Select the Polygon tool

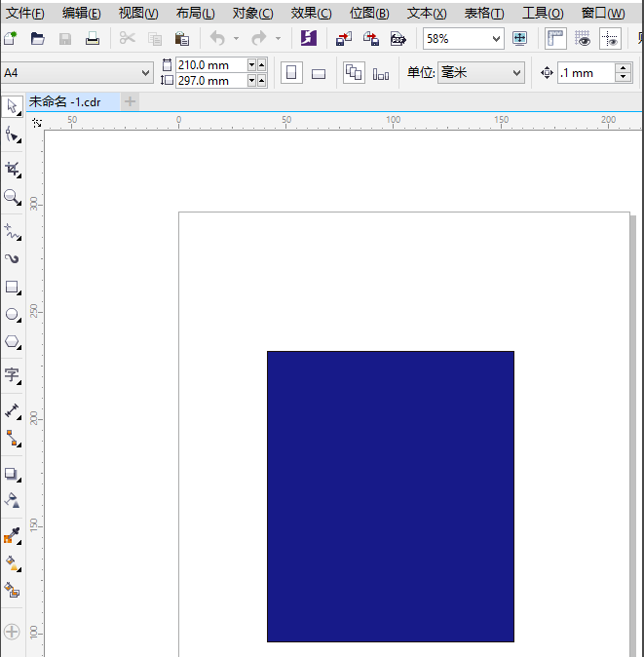point(13,342)
